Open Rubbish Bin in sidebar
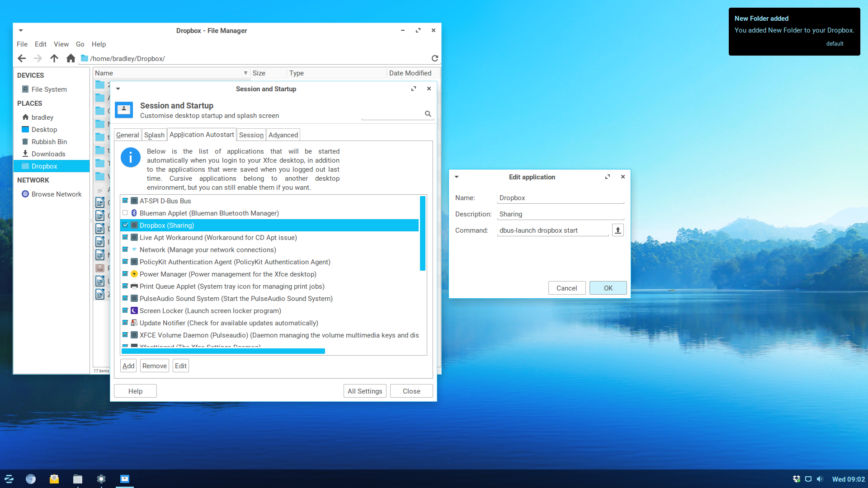 (x=49, y=142)
